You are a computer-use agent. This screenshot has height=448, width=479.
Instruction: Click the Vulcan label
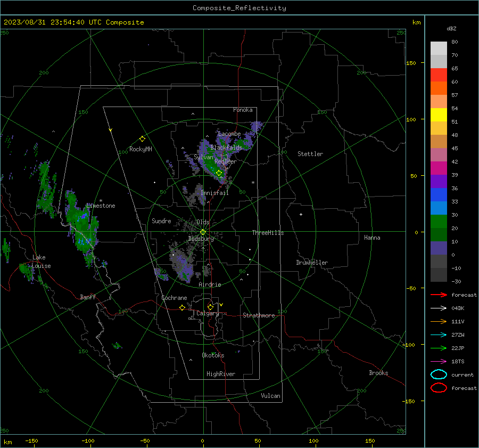click(x=270, y=396)
